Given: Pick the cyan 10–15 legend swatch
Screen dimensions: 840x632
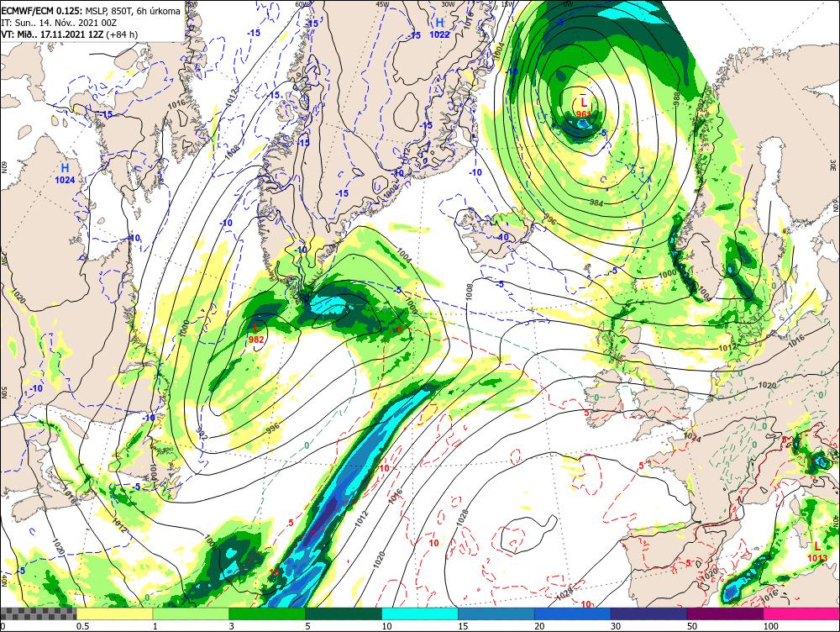Looking at the screenshot, I should (420, 614).
